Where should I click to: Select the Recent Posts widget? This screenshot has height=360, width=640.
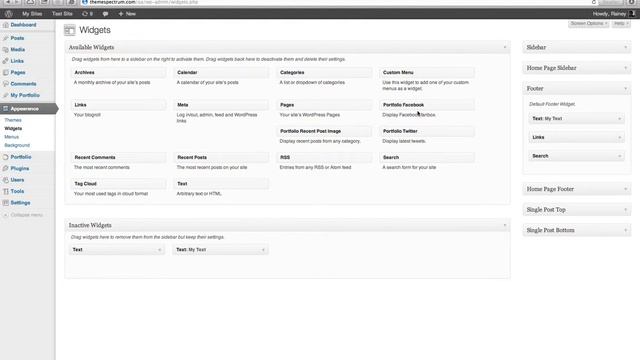click(x=221, y=158)
